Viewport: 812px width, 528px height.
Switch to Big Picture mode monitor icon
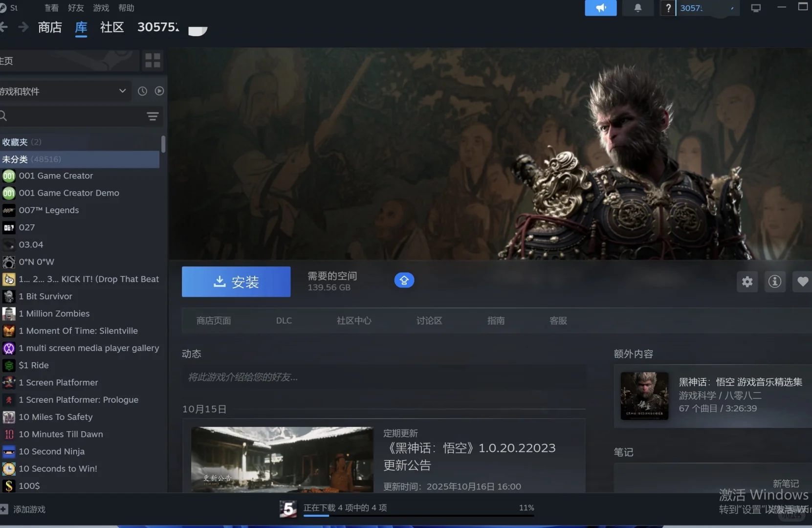point(756,8)
